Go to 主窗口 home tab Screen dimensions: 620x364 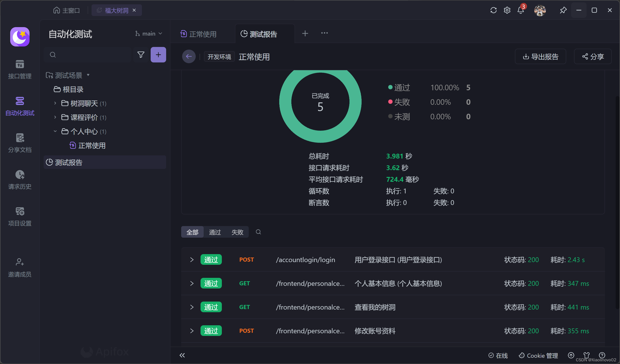tap(66, 10)
